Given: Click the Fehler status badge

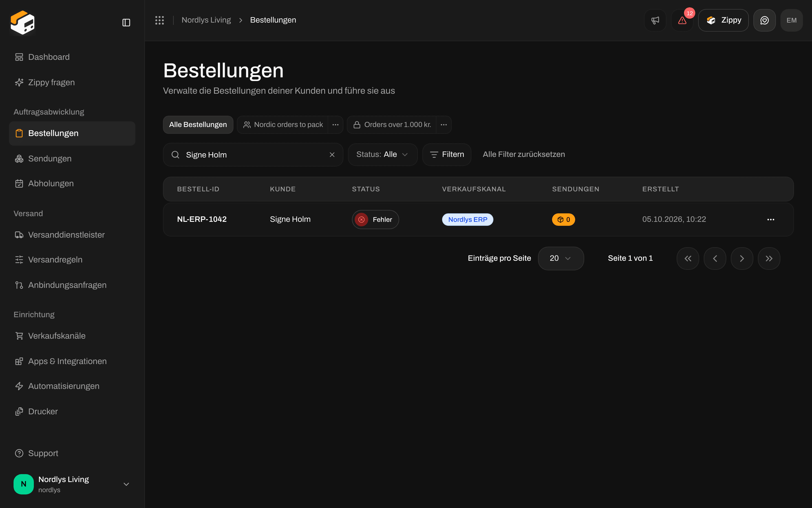Looking at the screenshot, I should (x=375, y=219).
